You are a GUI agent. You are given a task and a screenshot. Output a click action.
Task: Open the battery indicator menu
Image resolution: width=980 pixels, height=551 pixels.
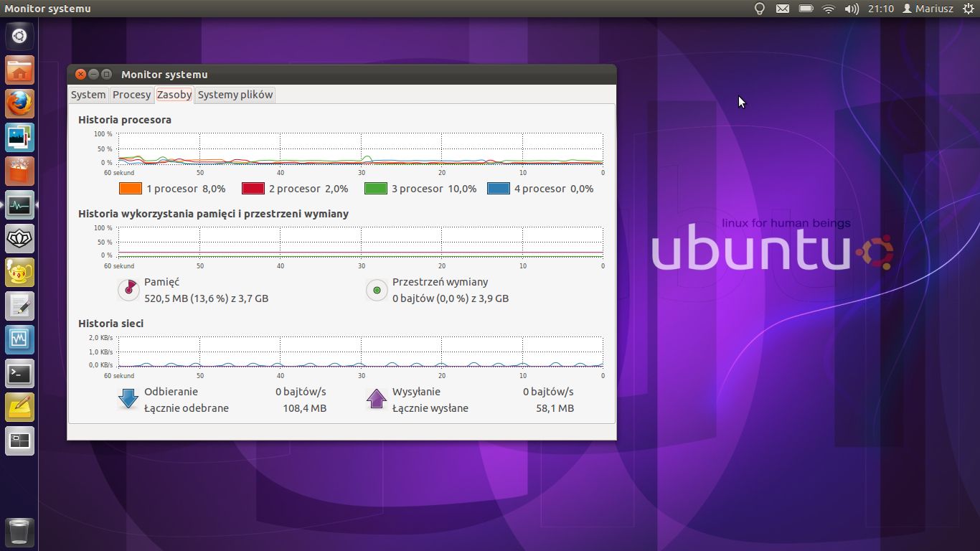(806, 9)
